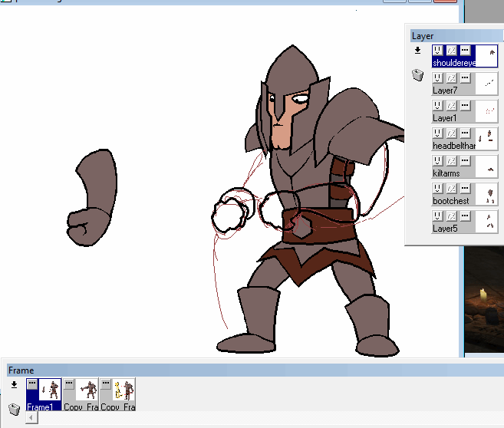
Task: Click the pencil icon on bootchest layer
Action: click(x=451, y=188)
